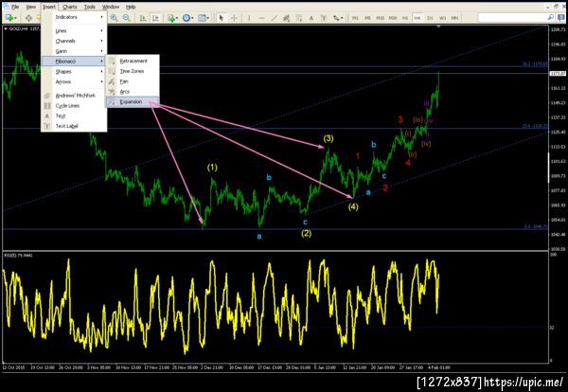The image size is (568, 392).
Task: Click the Zoom In magnifier icon
Action: (115, 18)
